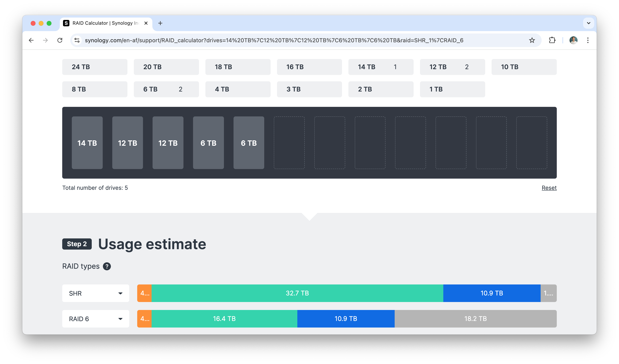
Task: Click the green 32.7 TB SHR bar segment
Action: coord(297,293)
